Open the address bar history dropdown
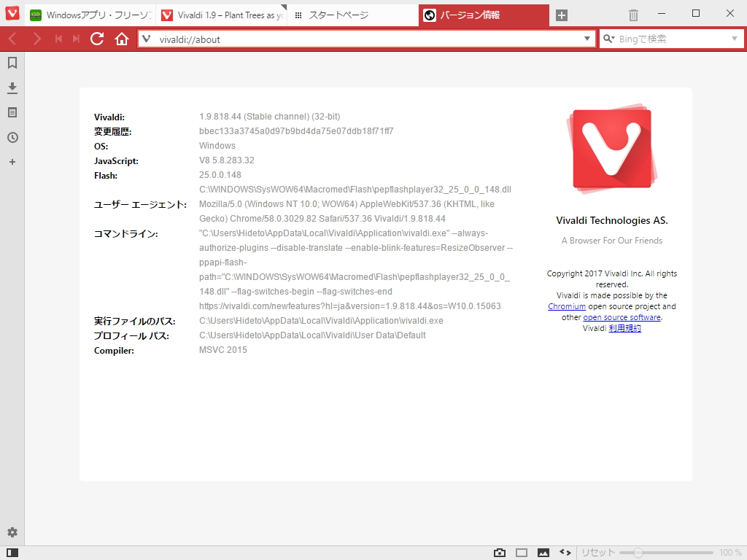 pos(588,38)
